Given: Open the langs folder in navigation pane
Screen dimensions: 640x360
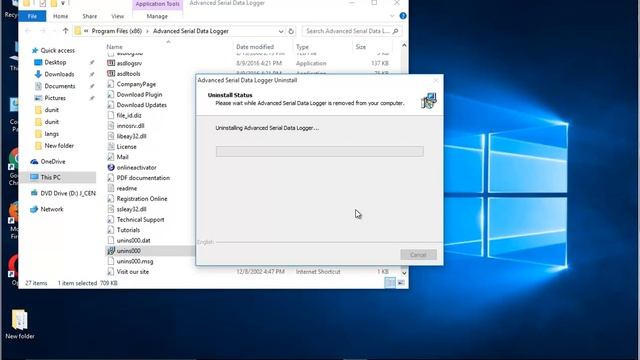Looking at the screenshot, I should point(51,134).
